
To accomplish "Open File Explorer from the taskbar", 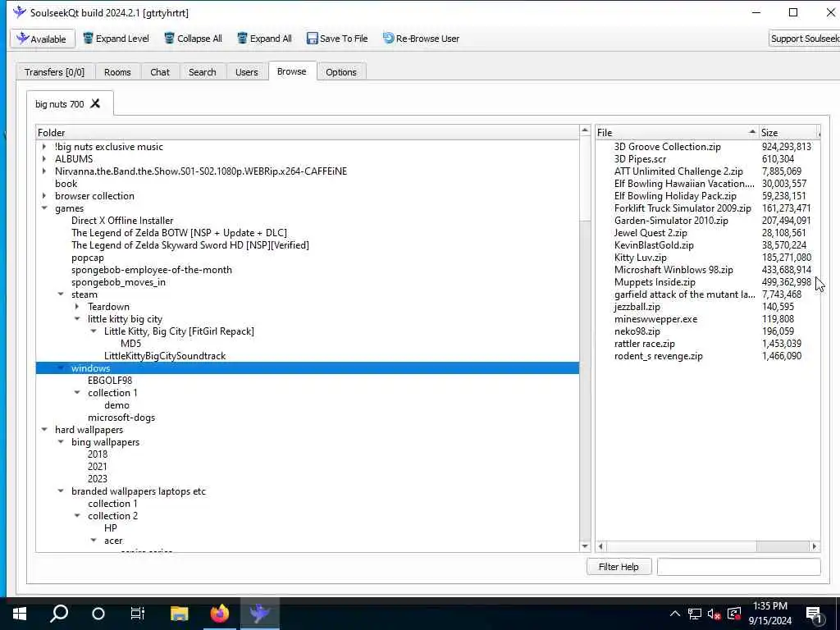I will click(x=179, y=614).
